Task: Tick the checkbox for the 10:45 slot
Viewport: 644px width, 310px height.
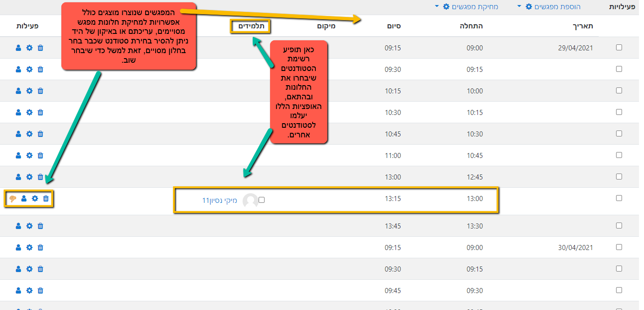Action: pos(619,155)
